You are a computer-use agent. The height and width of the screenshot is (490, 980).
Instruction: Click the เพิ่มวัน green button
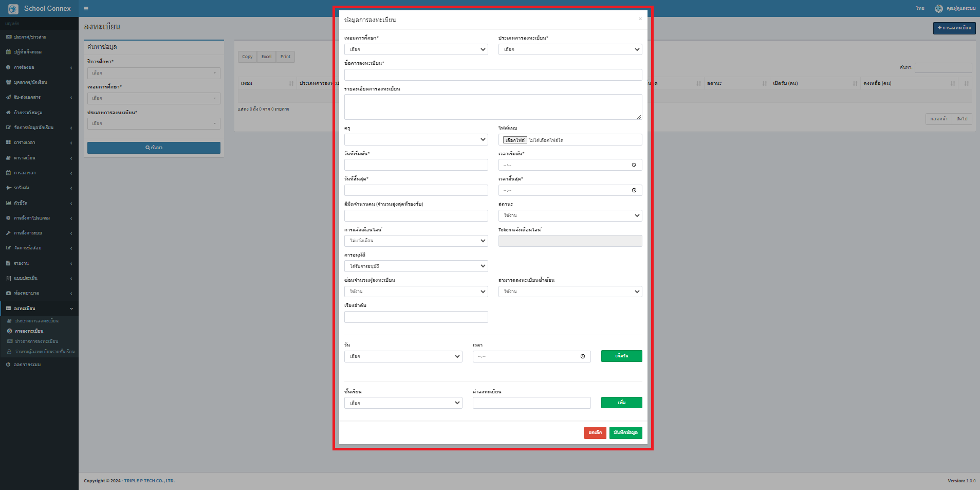622,356
